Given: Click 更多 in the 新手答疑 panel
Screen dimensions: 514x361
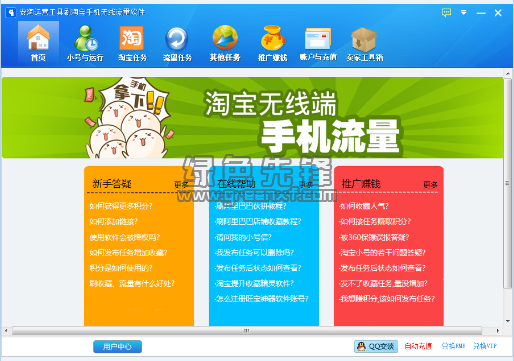Looking at the screenshot, I should tap(181, 184).
